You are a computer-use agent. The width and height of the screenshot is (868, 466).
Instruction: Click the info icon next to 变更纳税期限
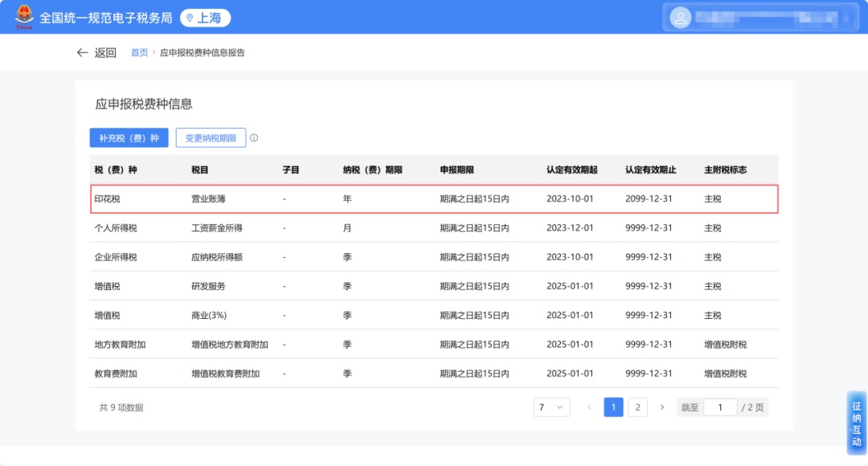254,138
